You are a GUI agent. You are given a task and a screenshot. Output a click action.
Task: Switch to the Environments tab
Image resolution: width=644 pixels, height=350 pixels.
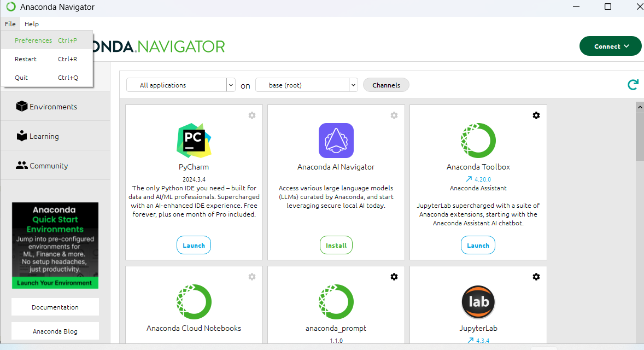pyautogui.click(x=55, y=107)
